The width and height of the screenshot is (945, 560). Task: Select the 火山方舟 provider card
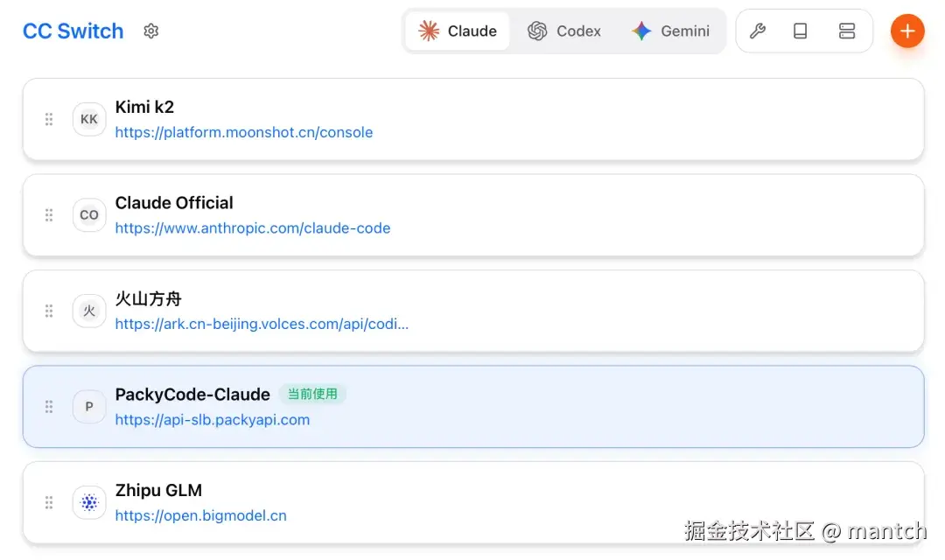pos(612,311)
